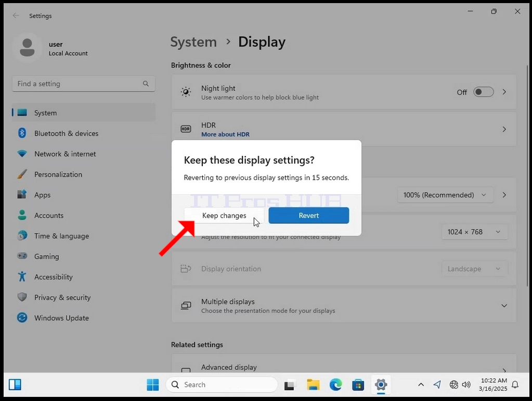The height and width of the screenshot is (401, 532).
Task: Open Accessibility settings
Action: (83, 277)
